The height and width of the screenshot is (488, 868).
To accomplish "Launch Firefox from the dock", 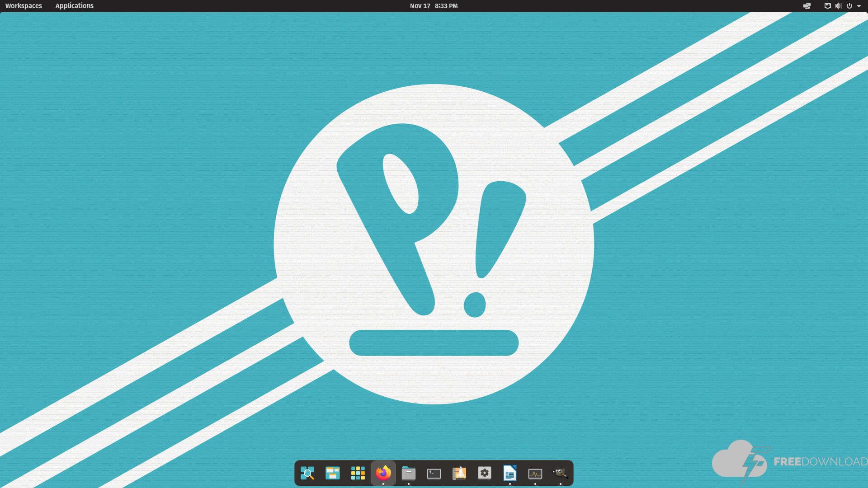I will [383, 473].
